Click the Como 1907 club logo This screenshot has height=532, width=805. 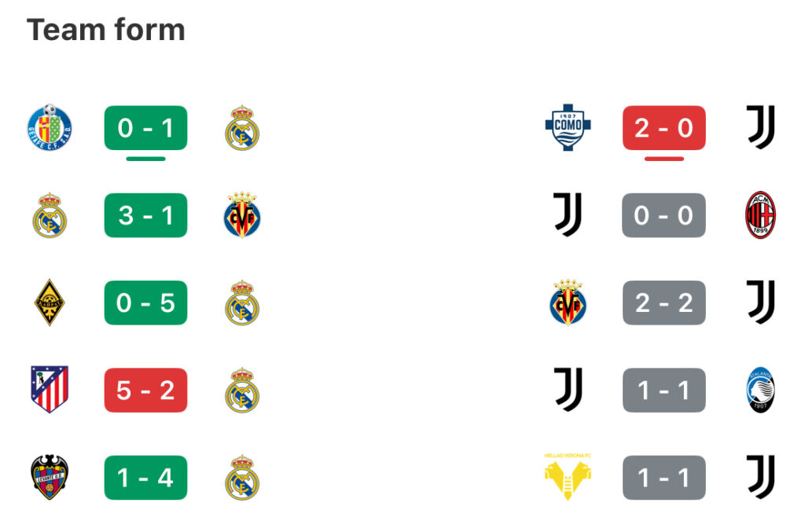pyautogui.click(x=568, y=128)
